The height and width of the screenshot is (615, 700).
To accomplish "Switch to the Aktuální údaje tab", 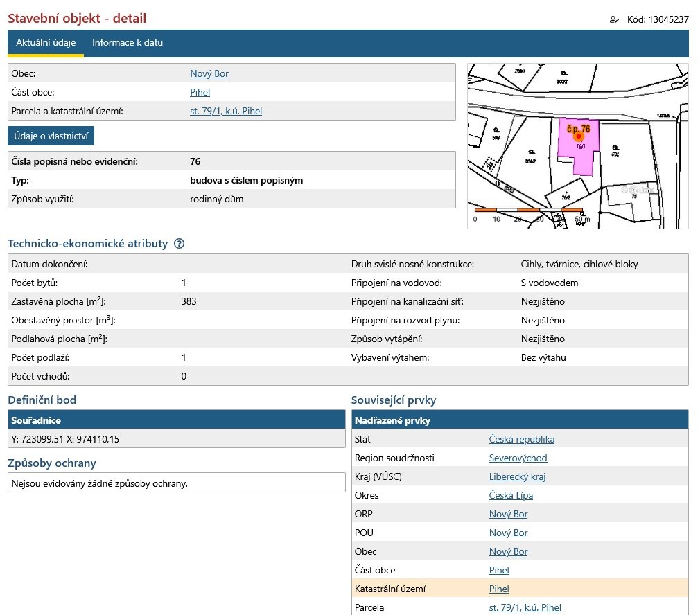I will 46,43.
